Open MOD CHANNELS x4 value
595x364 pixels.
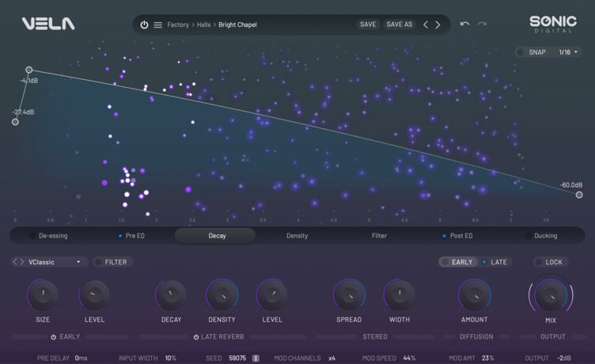pyautogui.click(x=332, y=358)
